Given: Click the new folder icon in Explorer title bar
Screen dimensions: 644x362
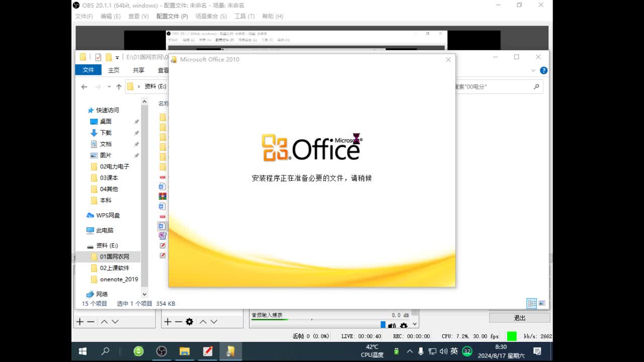Looking at the screenshot, I should (108, 57).
